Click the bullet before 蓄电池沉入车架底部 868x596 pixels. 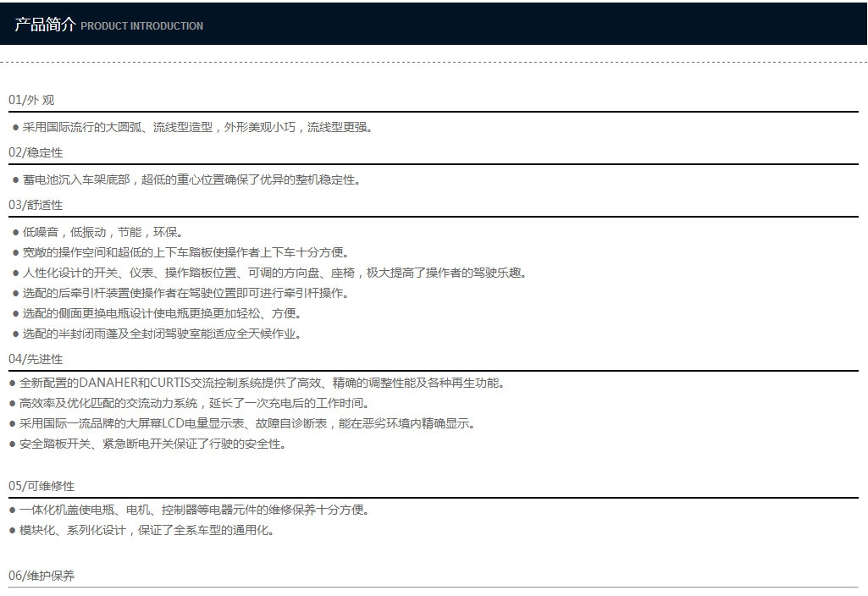pos(15,180)
